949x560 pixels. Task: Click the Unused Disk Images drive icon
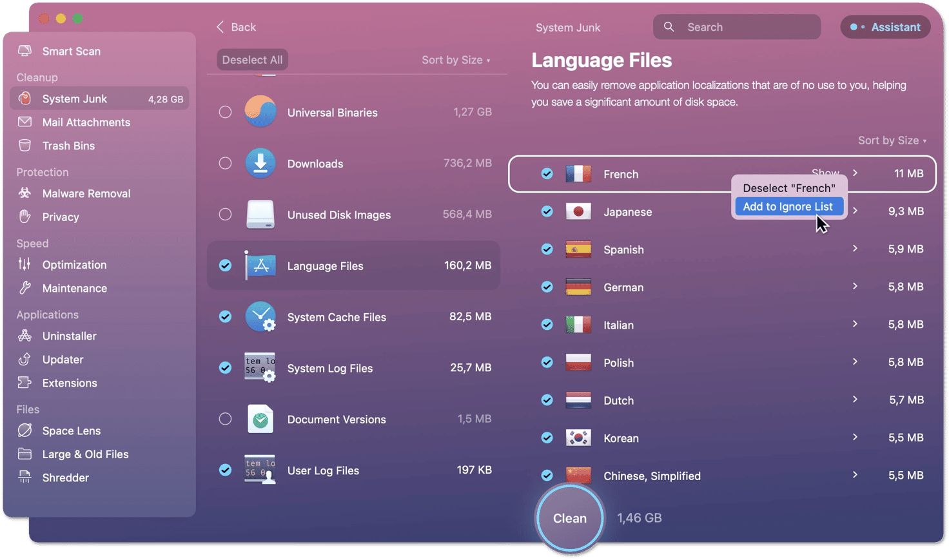point(260,214)
